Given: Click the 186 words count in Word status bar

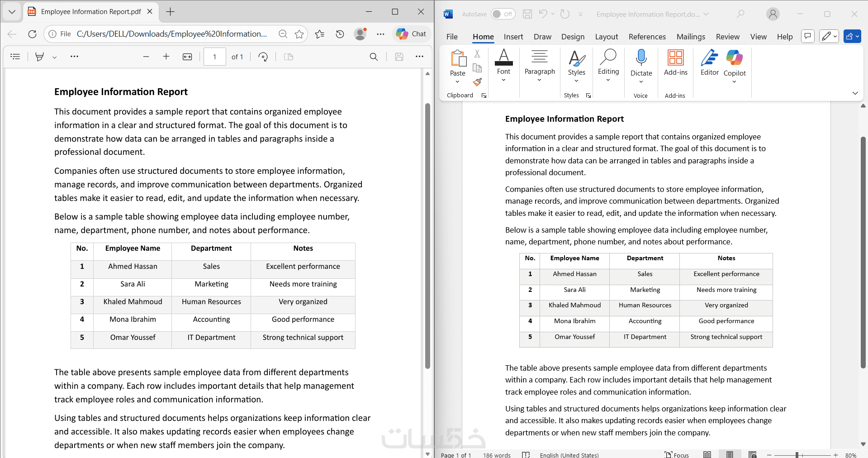Looking at the screenshot, I should point(497,455).
